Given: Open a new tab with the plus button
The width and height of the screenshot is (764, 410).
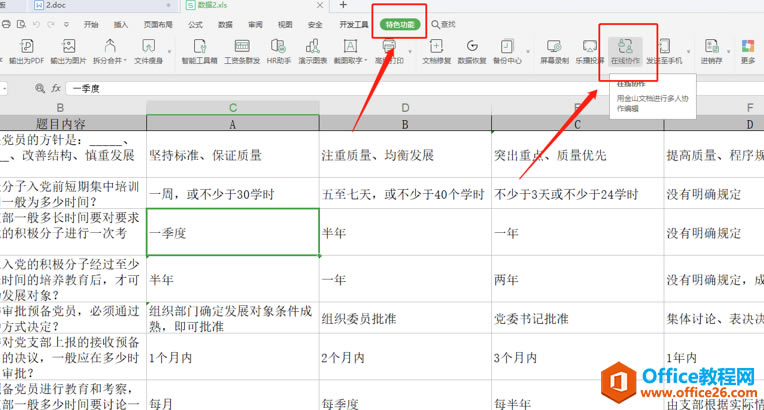Looking at the screenshot, I should coord(343,5).
